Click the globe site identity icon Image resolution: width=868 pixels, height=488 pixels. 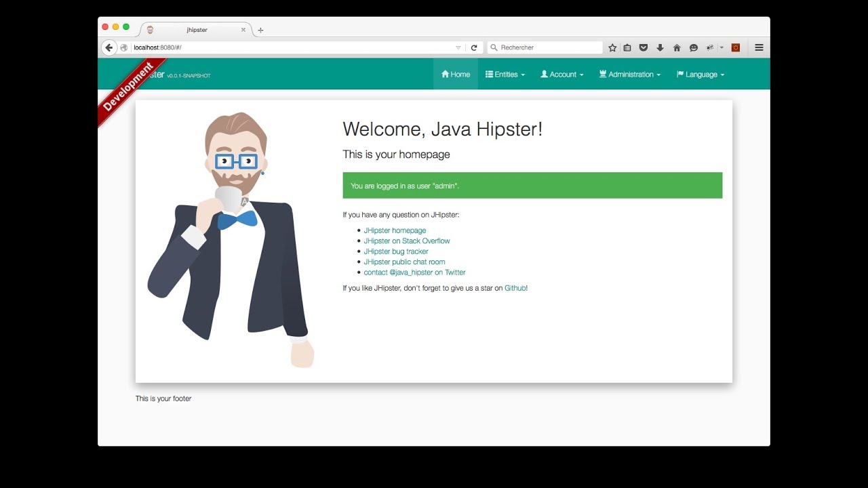[x=124, y=47]
